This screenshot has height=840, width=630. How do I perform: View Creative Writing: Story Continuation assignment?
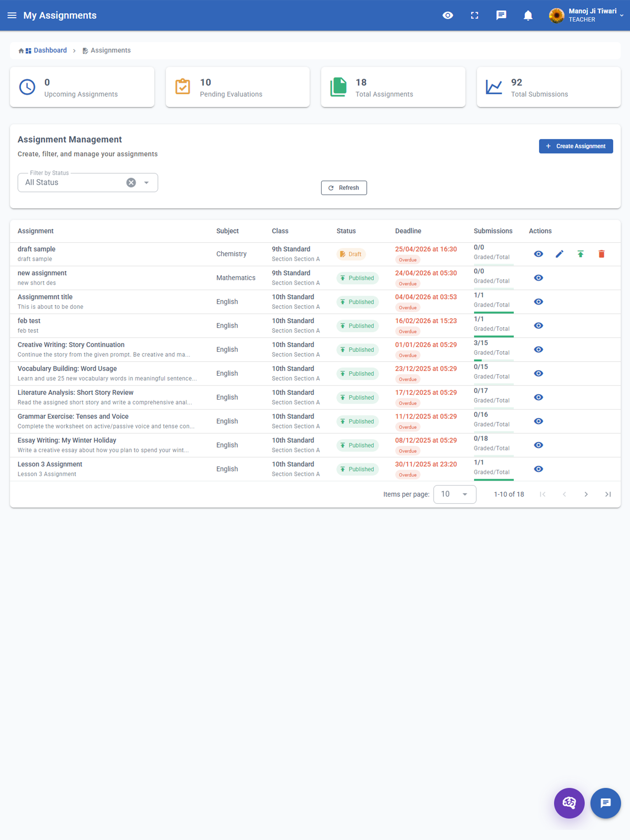538,350
